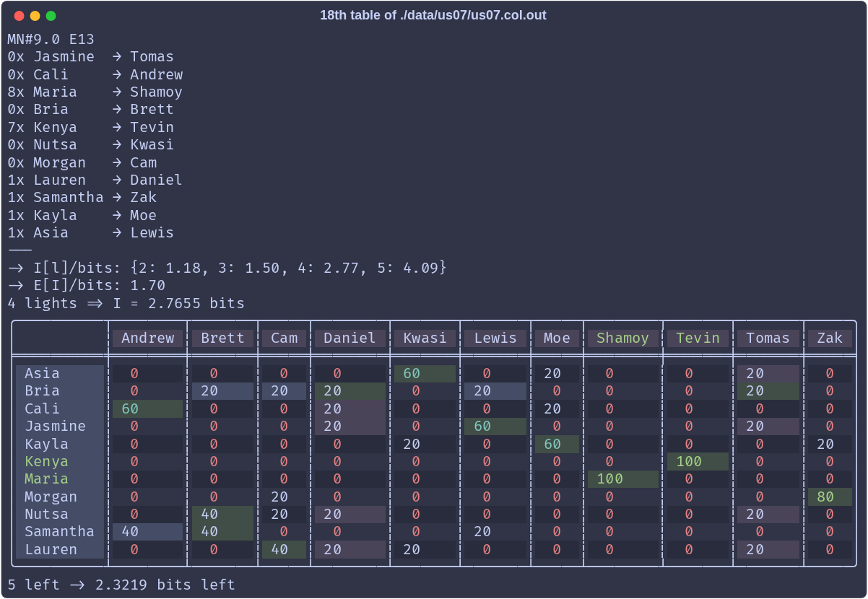The image size is (868, 599).
Task: Click the Samantha row label in the table
Action: click(60, 531)
